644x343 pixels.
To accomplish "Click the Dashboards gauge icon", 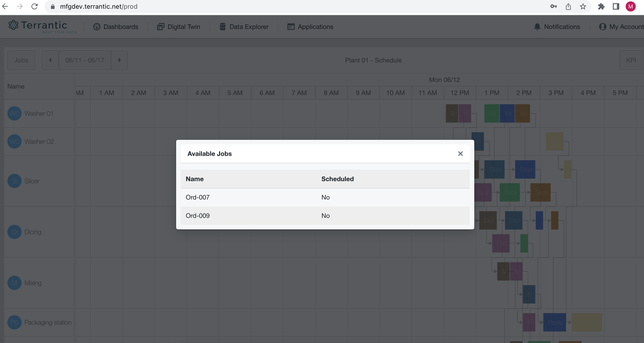I will point(97,27).
